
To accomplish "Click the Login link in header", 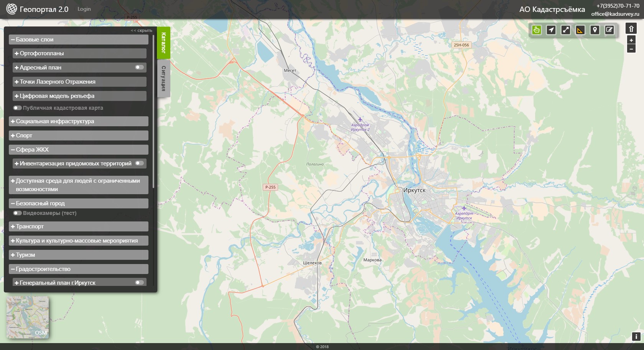I will coord(84,9).
